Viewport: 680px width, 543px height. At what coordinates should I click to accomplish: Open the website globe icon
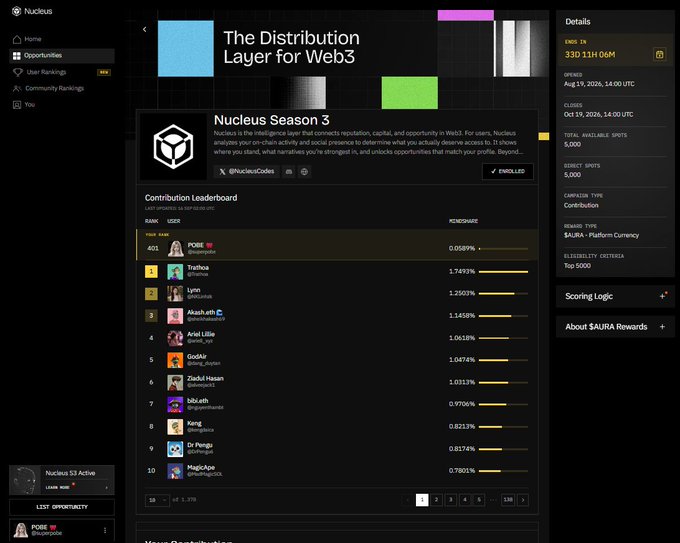[x=304, y=172]
